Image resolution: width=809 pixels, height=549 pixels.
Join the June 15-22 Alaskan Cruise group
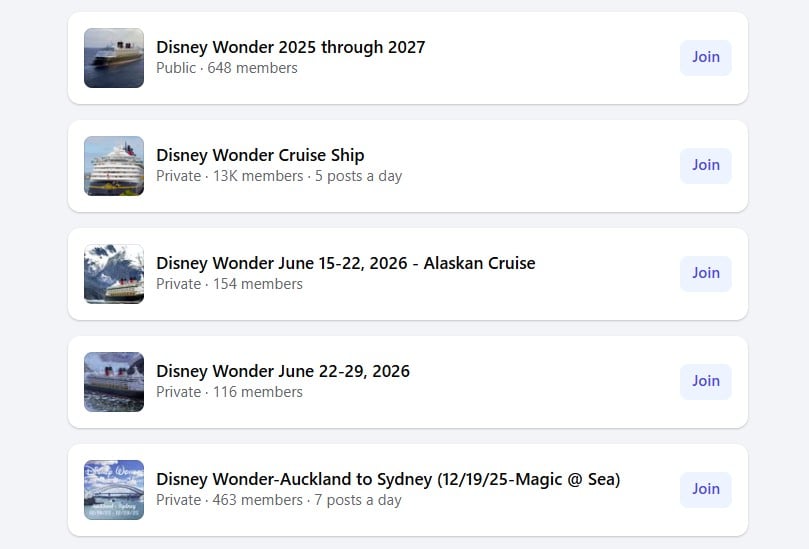[705, 273]
